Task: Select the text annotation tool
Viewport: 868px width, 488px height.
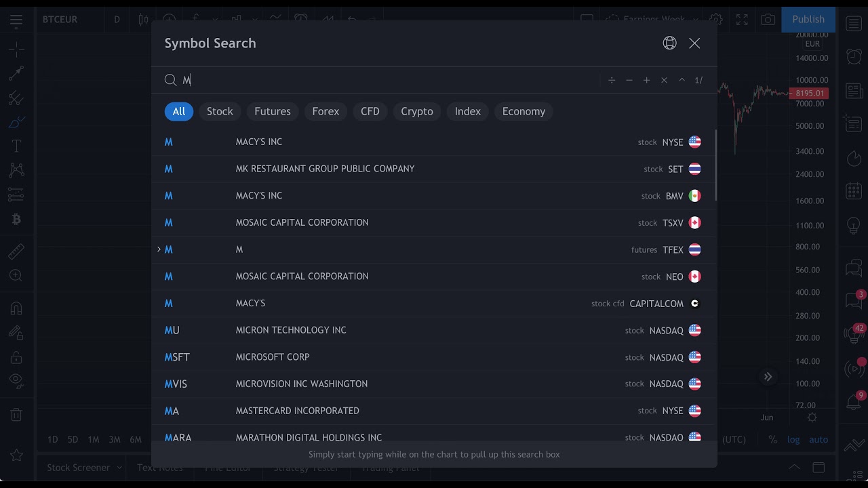Action: (16, 146)
